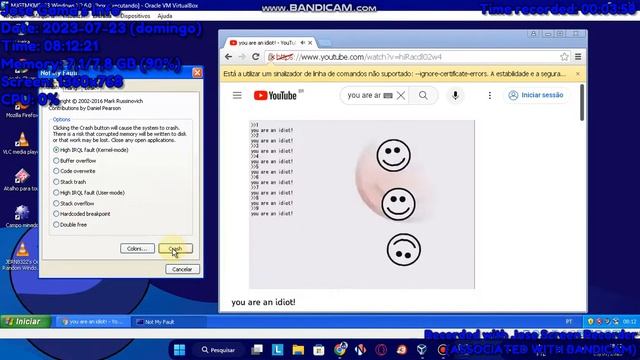Open Pesquisar search on host taskbar
Image resolution: width=640 pixels, height=360 pixels.
tap(218, 350)
